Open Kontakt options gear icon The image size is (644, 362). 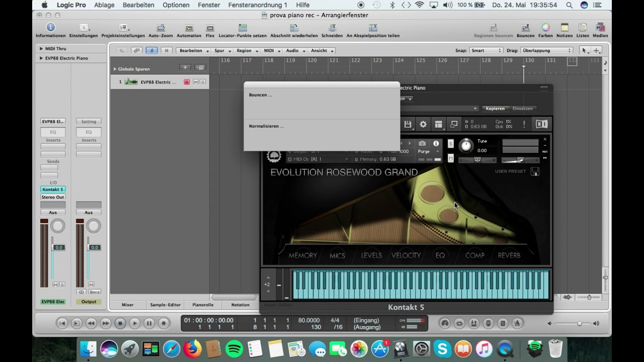point(423,124)
